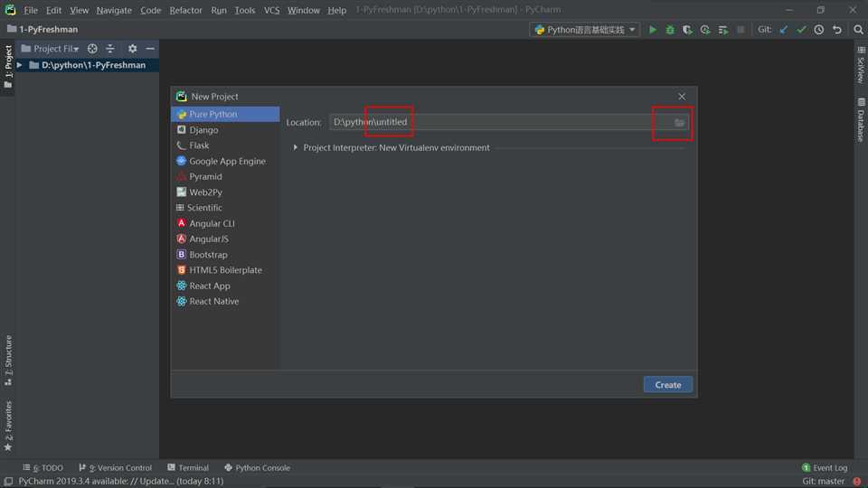Open the Navigate menu
Screen dimensions: 868x488
coord(114,10)
